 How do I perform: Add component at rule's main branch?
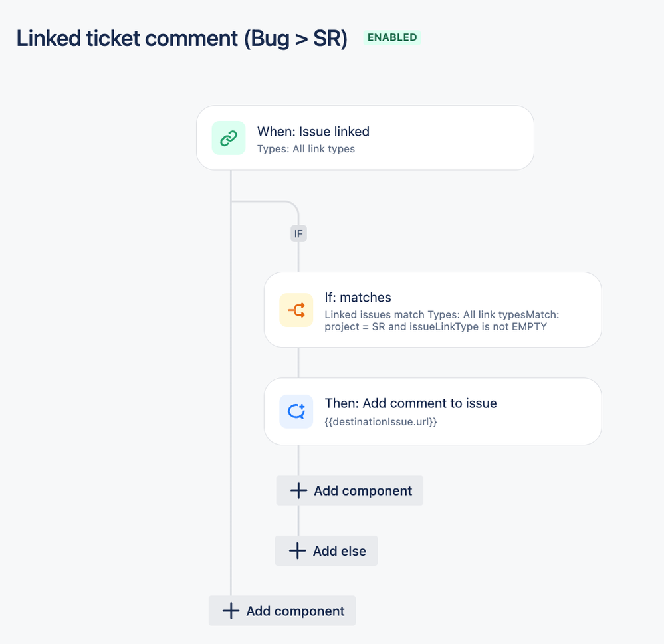point(282,611)
